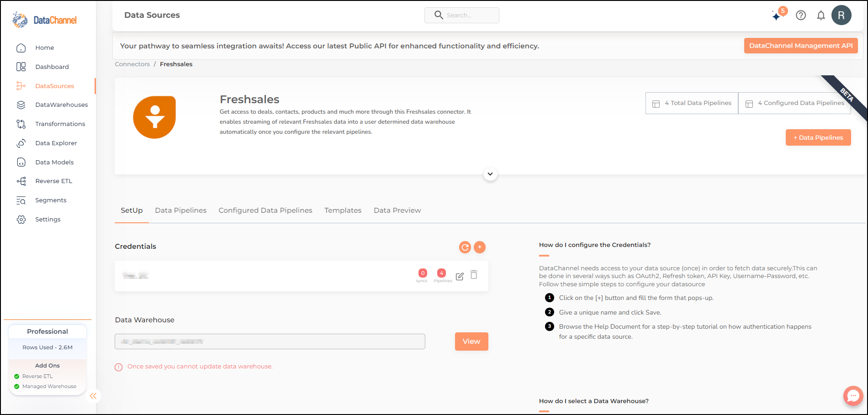Open the help question mark icon
The image size is (868, 415).
(801, 16)
